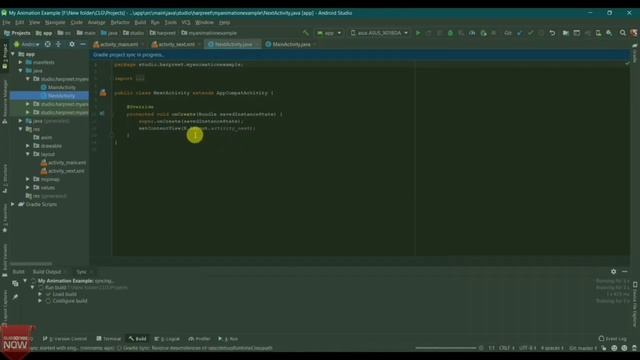Click the toggle view icon in Build panel sidebar
640x360 pixels.
[x=15, y=283]
